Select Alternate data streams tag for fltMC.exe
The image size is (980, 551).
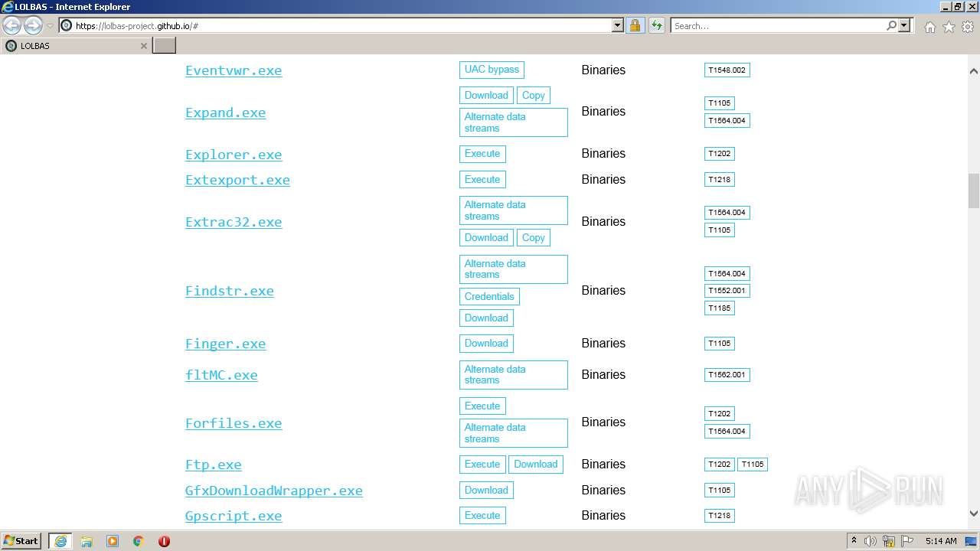tap(514, 375)
